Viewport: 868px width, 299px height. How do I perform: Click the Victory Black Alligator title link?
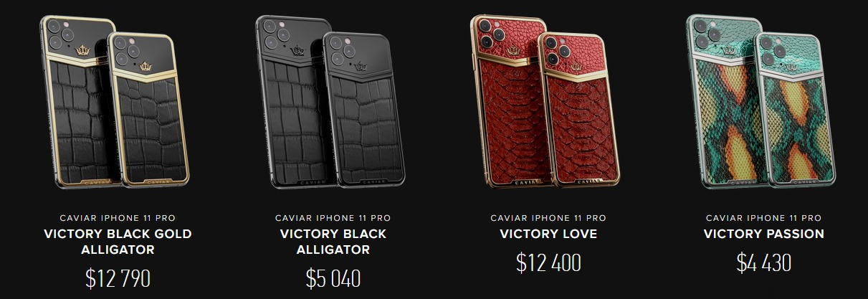click(x=333, y=242)
